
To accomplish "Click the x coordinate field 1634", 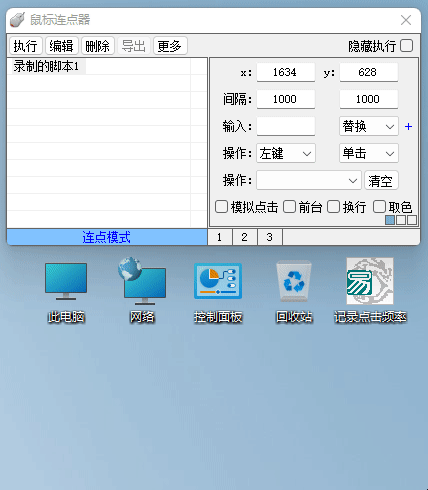I will (286, 72).
